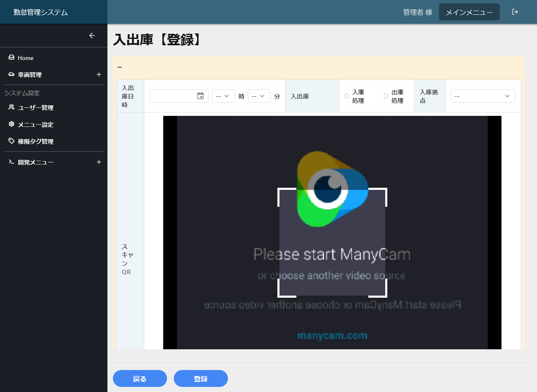The height and width of the screenshot is (392, 537).
Task: Click the car icon beside 車両管理
Action: pos(11,74)
